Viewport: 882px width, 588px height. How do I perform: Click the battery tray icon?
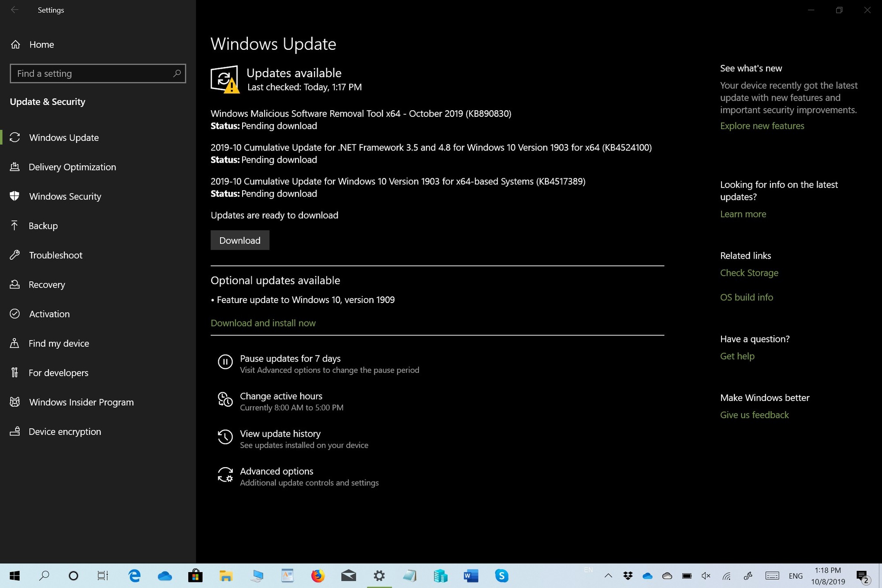click(x=687, y=576)
